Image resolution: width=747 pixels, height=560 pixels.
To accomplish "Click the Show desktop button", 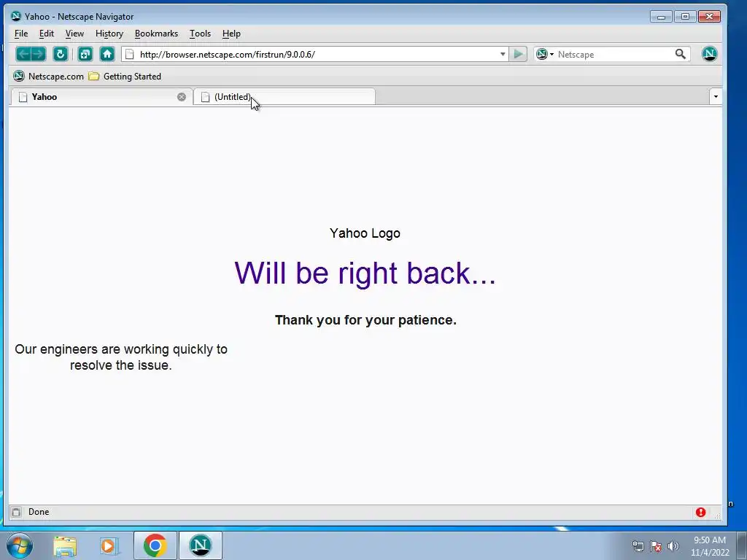I will point(742,545).
